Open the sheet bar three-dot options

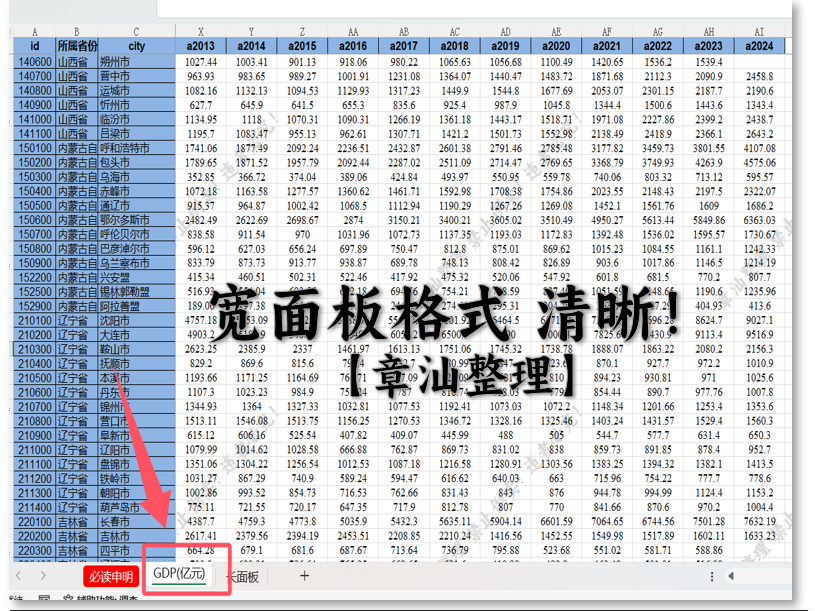pos(712,576)
